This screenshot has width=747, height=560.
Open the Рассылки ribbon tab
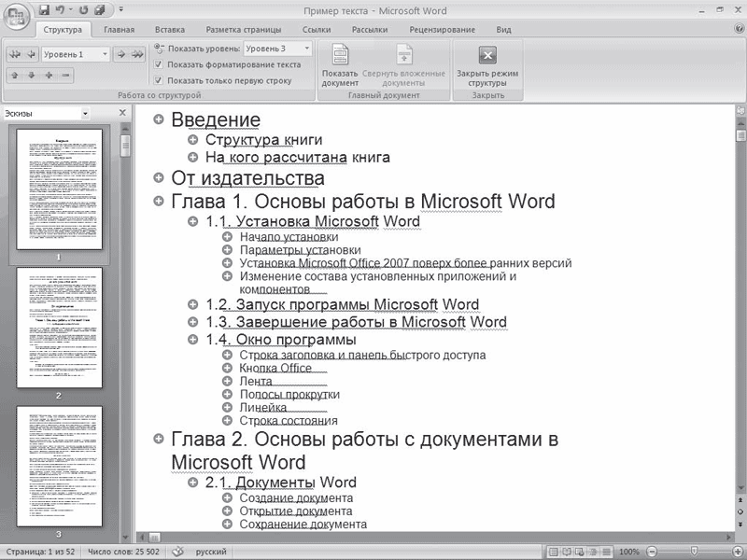click(x=370, y=30)
